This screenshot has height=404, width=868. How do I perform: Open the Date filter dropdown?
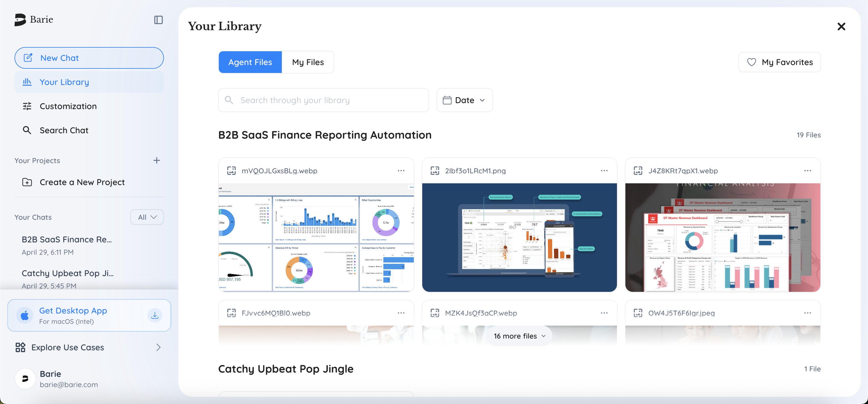click(464, 100)
